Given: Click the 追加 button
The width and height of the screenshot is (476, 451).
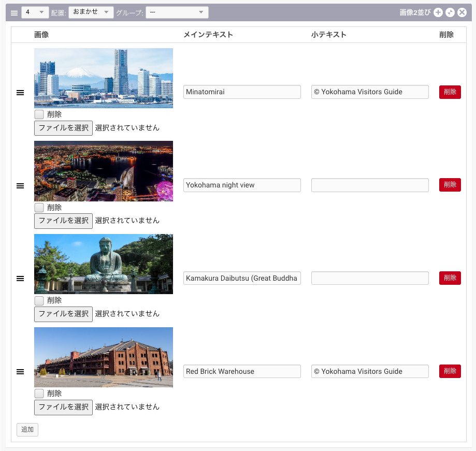Looking at the screenshot, I should pyautogui.click(x=27, y=430).
